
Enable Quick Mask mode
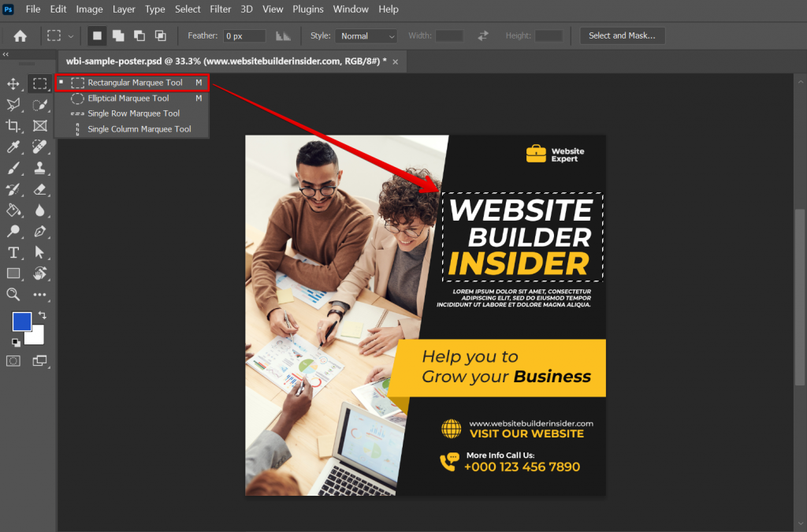(13, 360)
